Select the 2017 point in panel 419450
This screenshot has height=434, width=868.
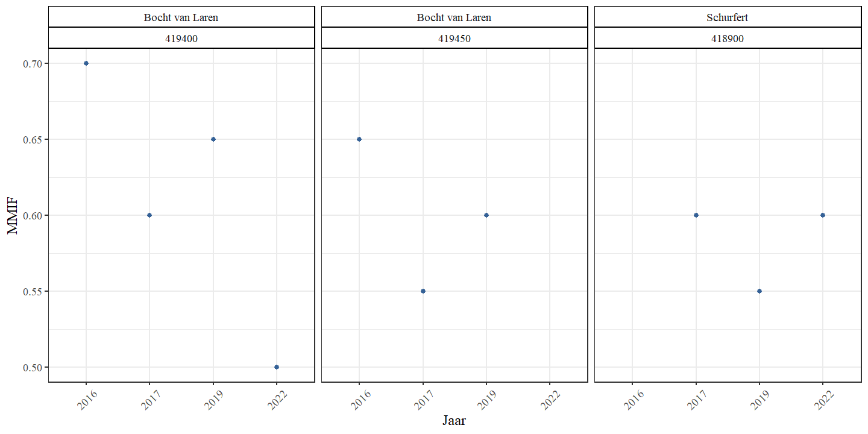[423, 291]
